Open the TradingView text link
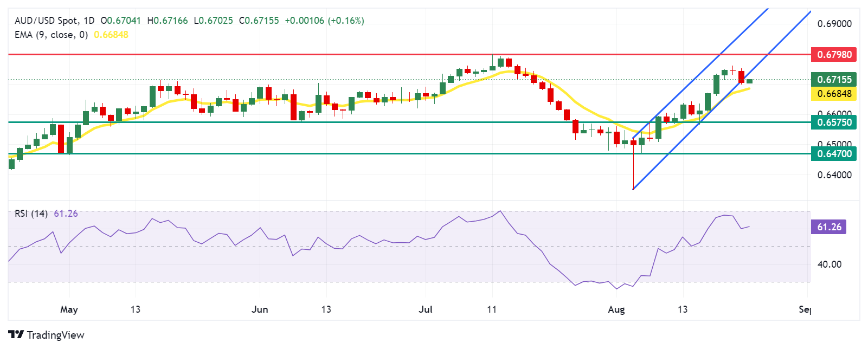 click(55, 335)
